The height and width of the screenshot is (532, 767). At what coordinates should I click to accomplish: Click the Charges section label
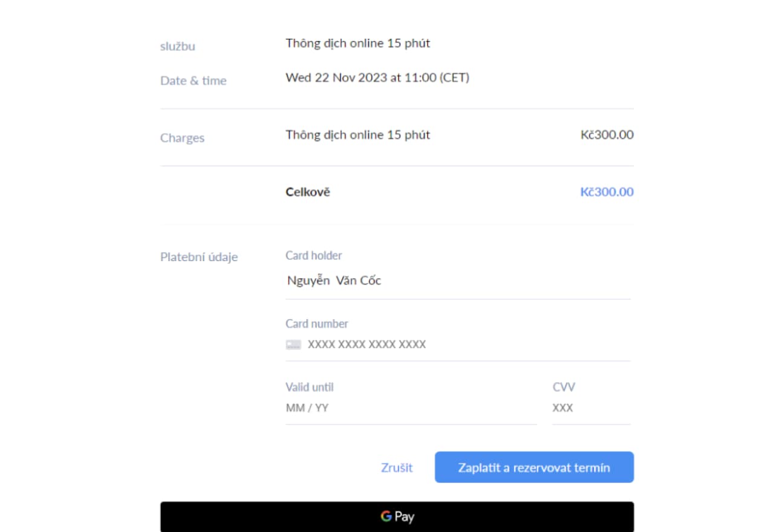(182, 138)
